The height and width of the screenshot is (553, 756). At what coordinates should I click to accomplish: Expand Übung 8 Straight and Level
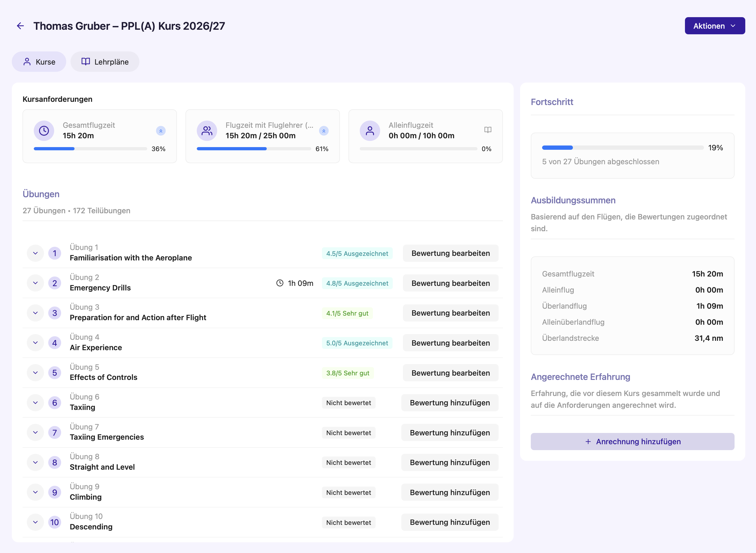[35, 463]
